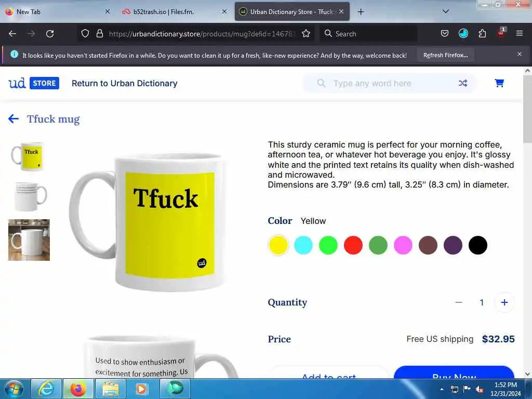Screen dimensions: 532x399
Task: Close the Urban Dictionary Store tab
Action: point(341,11)
